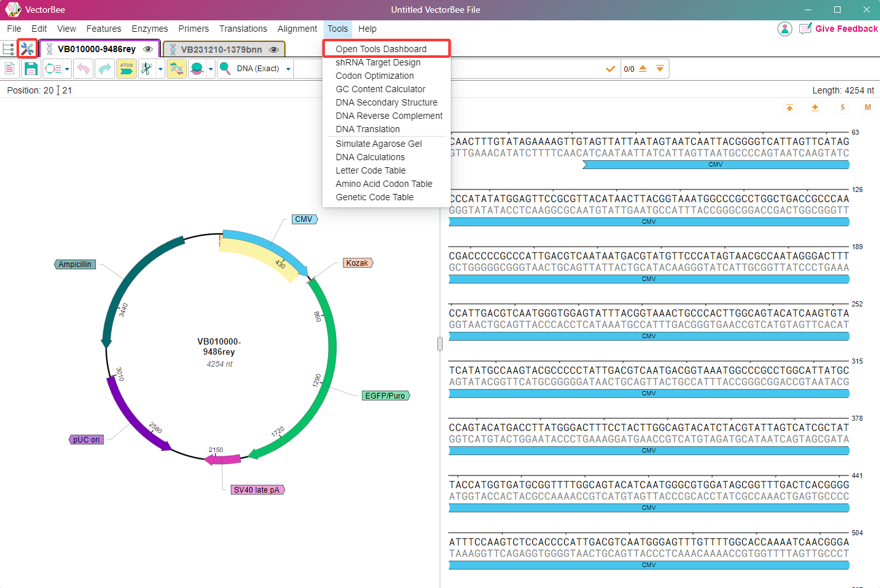880x588 pixels.
Task: Open the View menu
Action: [67, 29]
